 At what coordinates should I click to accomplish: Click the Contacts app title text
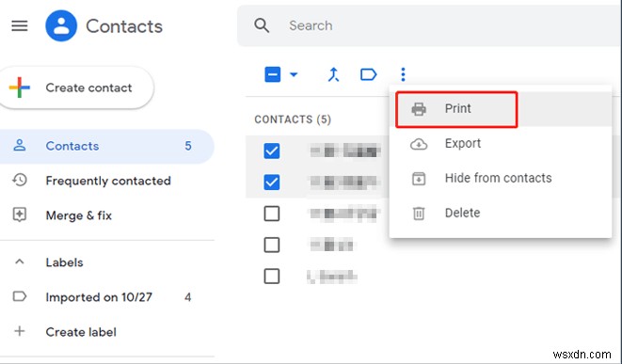click(124, 26)
